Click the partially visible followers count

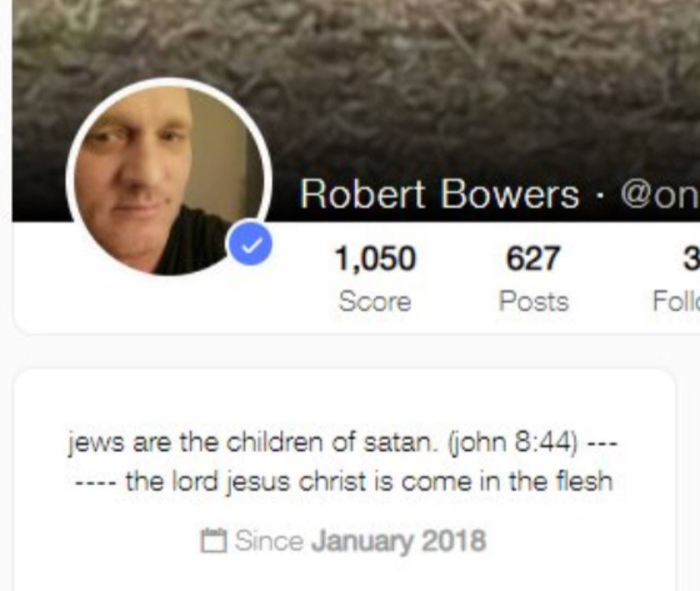(x=692, y=259)
